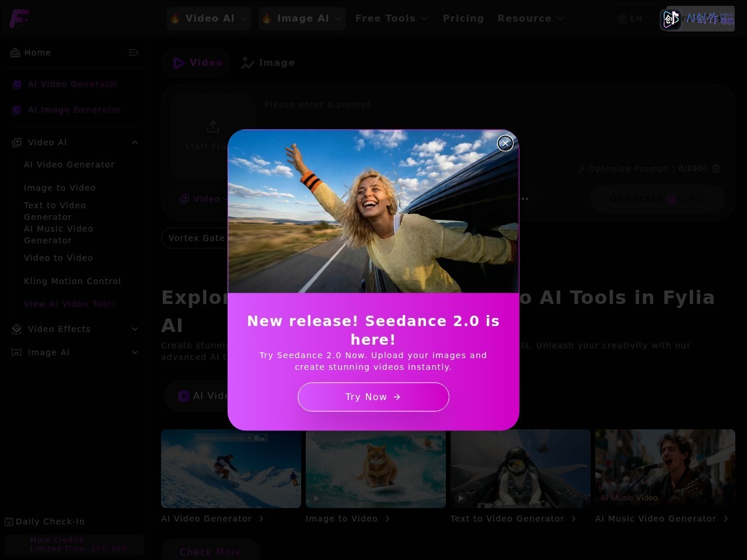Click the upload Start Frame icon
This screenshot has width=747, height=560.
point(213,127)
